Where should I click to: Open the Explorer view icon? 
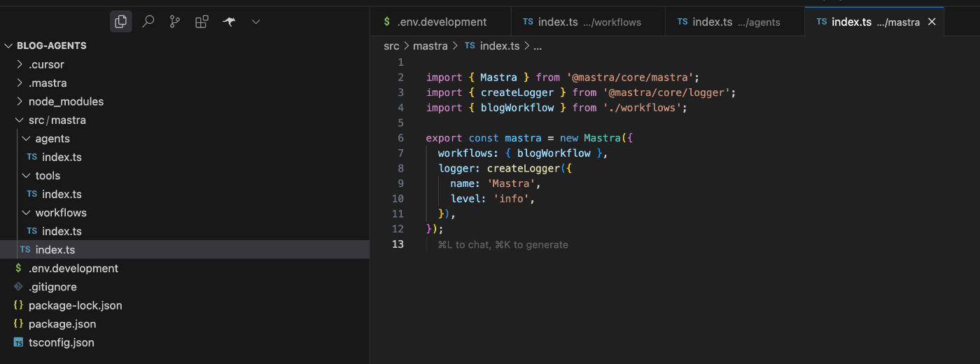click(121, 22)
